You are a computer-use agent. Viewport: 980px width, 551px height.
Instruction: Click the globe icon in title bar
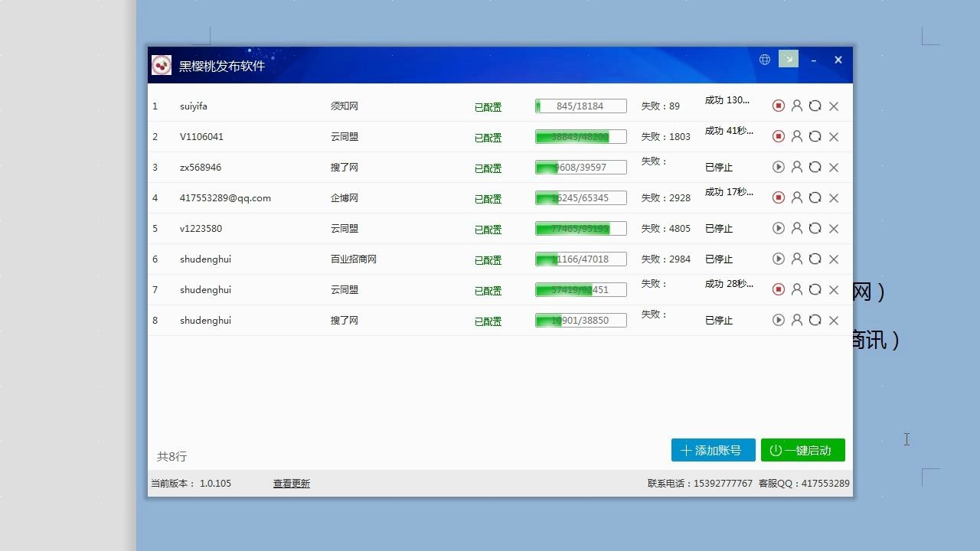[x=765, y=60]
